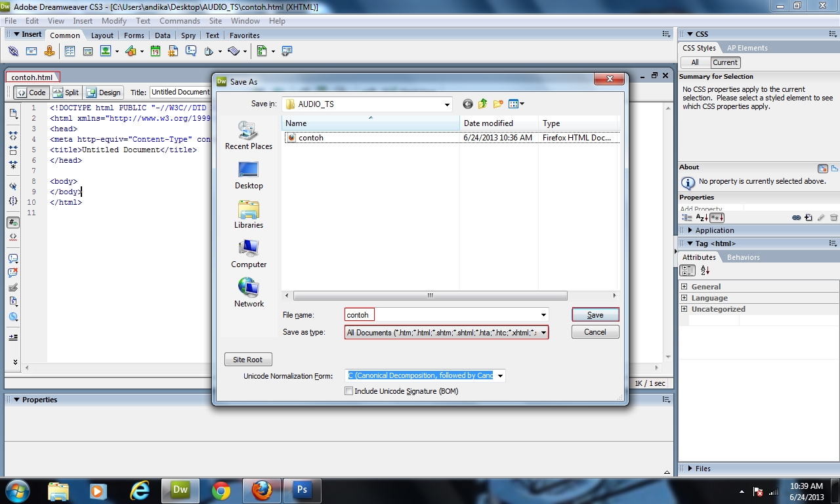This screenshot has height=504, width=840.
Task: Toggle Show Category View in Tag panel
Action: click(x=688, y=270)
